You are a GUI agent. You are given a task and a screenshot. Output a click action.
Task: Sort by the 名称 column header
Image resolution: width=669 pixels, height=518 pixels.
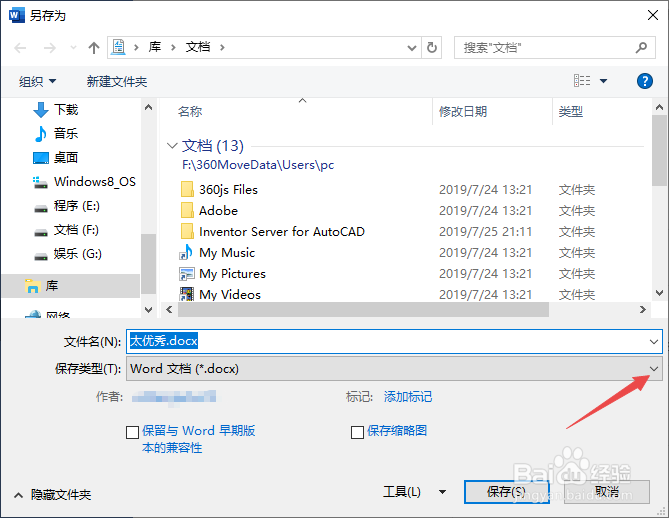(x=190, y=111)
